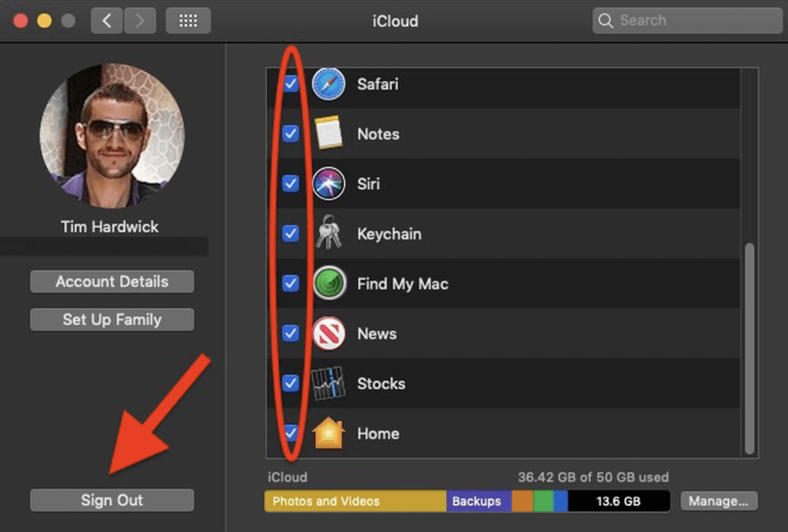The height and width of the screenshot is (532, 788).
Task: Click the Notes app icon
Action: 328,133
